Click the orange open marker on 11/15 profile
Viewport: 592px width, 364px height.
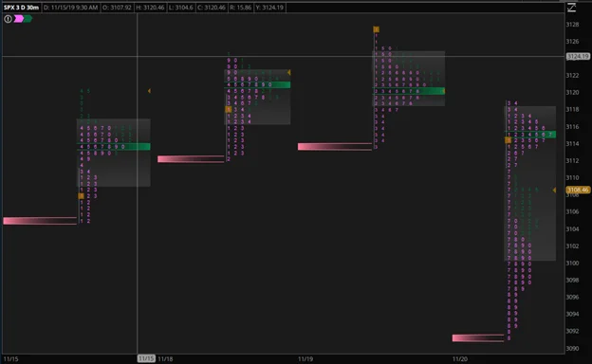(x=81, y=196)
